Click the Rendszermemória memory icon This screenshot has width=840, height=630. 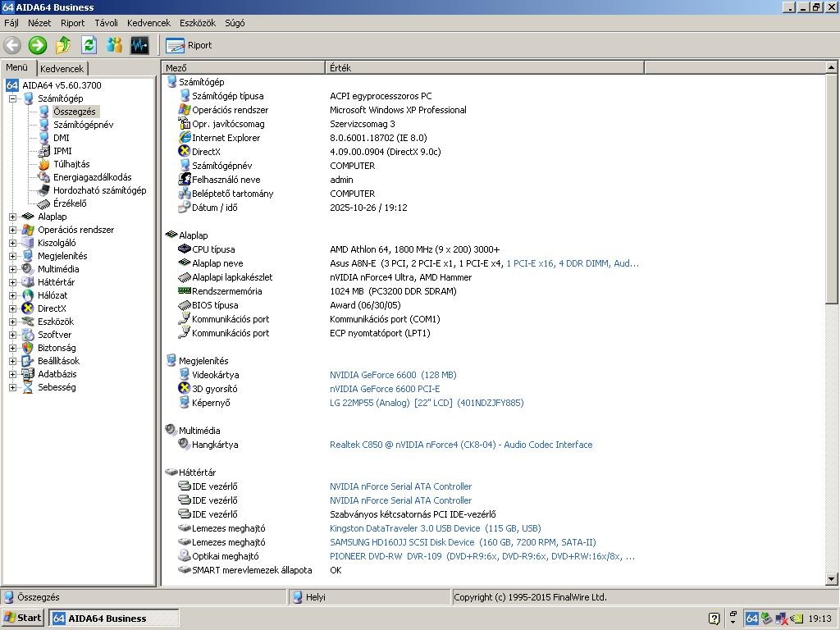tap(185, 291)
